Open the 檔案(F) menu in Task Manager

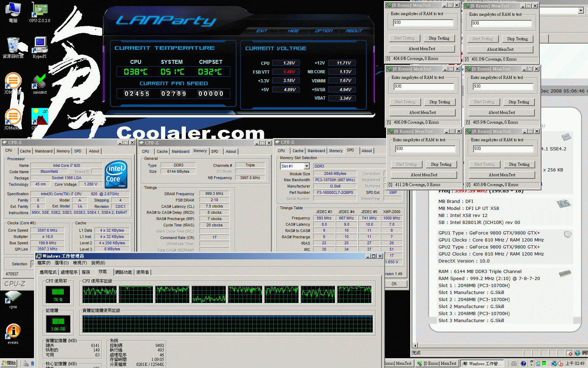(44, 263)
